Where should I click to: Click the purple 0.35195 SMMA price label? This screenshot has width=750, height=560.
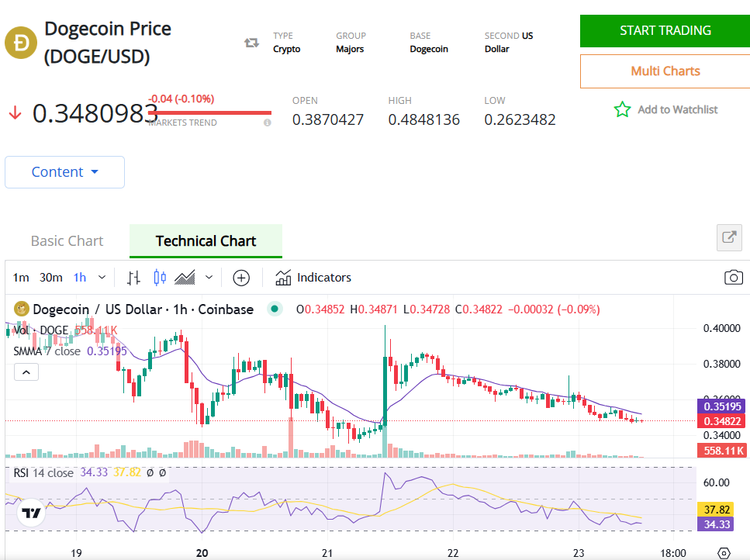point(722,406)
